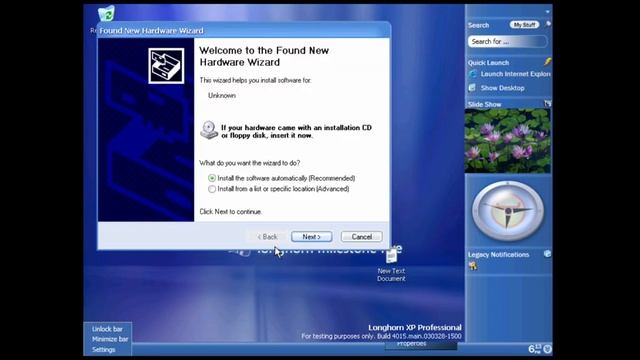640x360 pixels.
Task: Open the sidebar menu arrow at top
Action: (547, 11)
